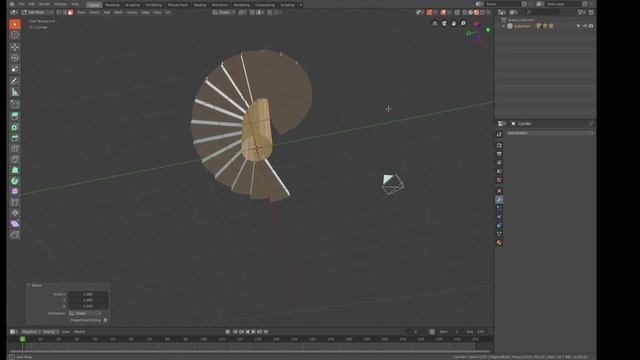The image size is (640, 360).
Task: Toggle Collection render camera icon
Action: pyautogui.click(x=591, y=26)
